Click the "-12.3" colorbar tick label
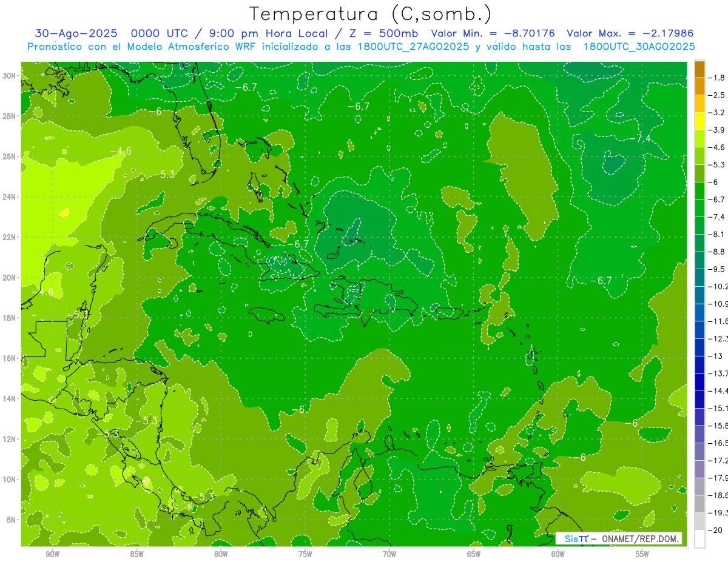The width and height of the screenshot is (728, 562). 718,339
